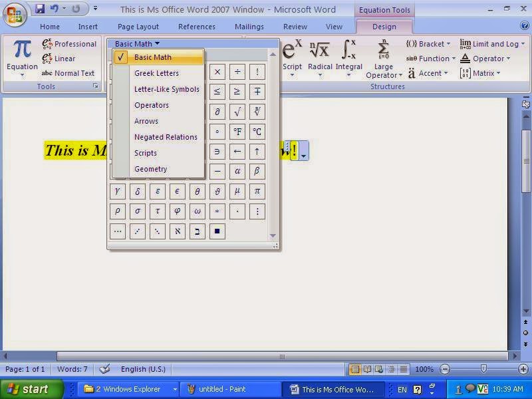Click the Office Button orb
Image resolution: width=532 pixels, height=399 pixels.
point(14,14)
